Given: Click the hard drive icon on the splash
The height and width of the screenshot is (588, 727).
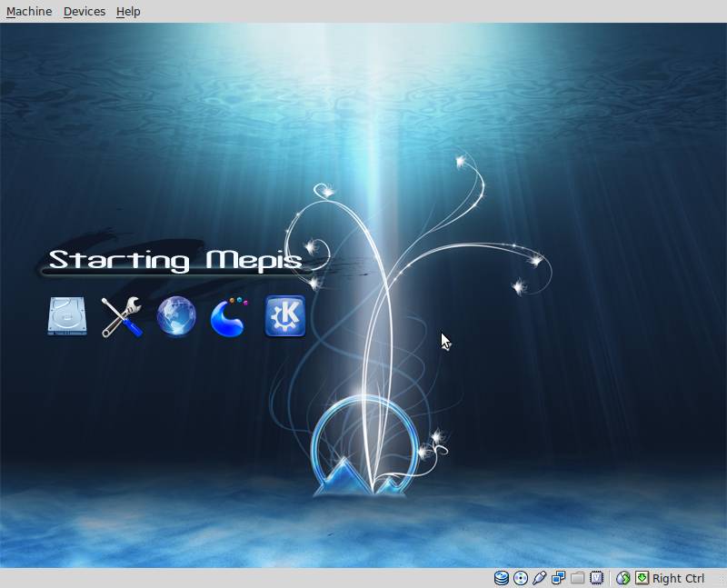Looking at the screenshot, I should point(67,316).
